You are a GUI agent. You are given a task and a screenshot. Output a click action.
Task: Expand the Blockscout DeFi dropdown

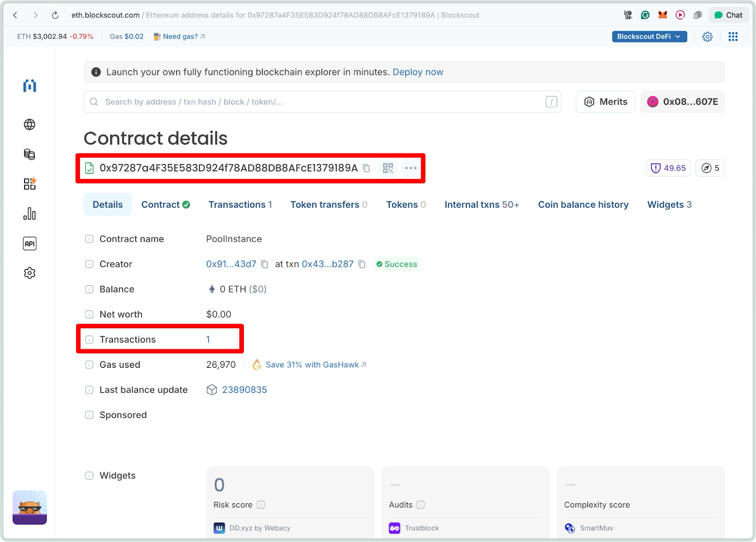coord(649,36)
